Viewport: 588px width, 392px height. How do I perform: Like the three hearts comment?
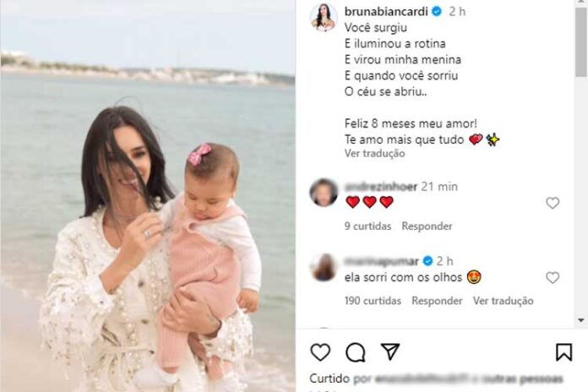coord(553,203)
